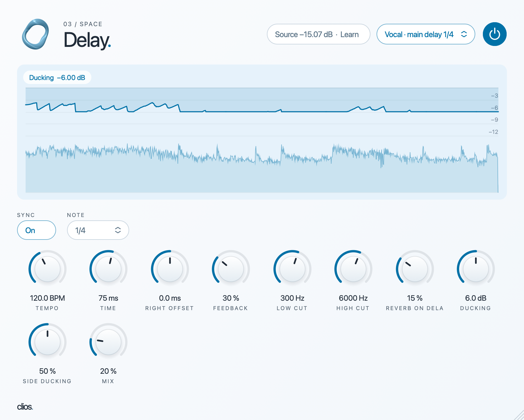This screenshot has width=524, height=420.
Task: Click the clios brand logo
Action: (x=25, y=407)
